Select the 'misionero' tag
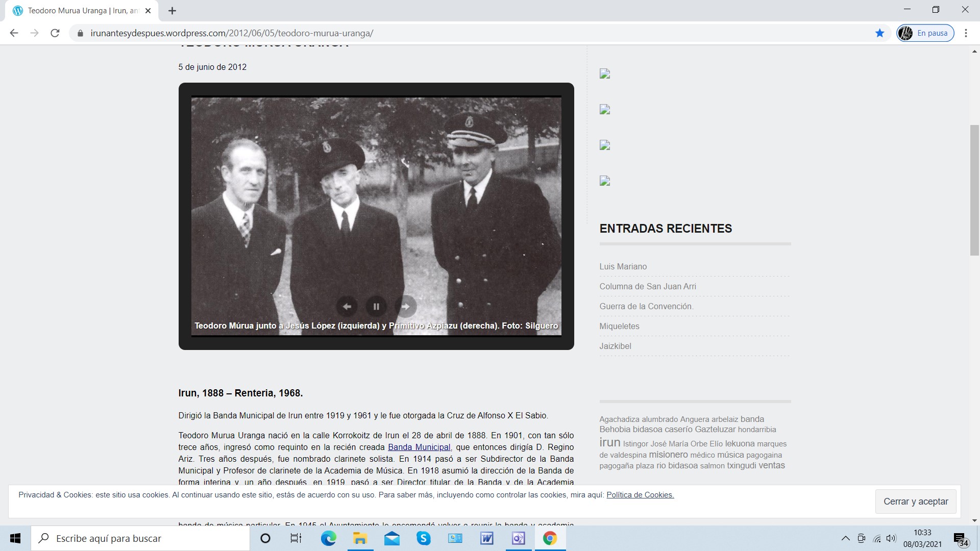 click(x=668, y=455)
